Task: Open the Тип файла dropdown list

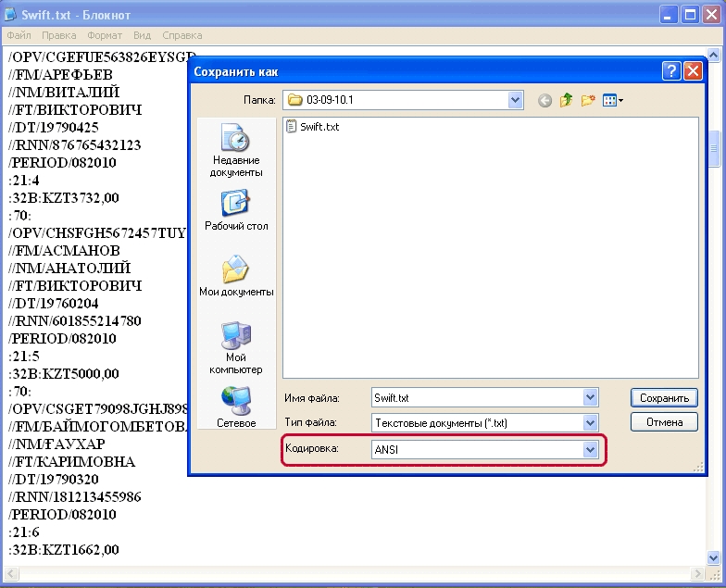Action: click(590, 423)
